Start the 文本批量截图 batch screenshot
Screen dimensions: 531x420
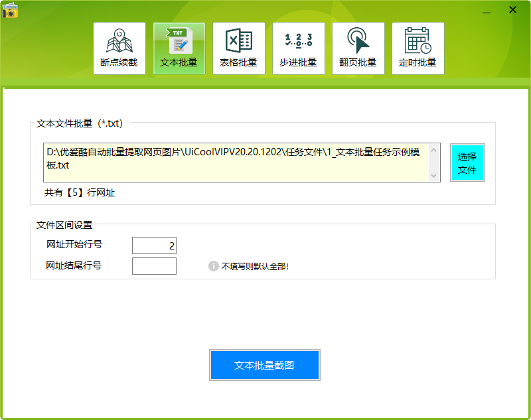coord(264,365)
